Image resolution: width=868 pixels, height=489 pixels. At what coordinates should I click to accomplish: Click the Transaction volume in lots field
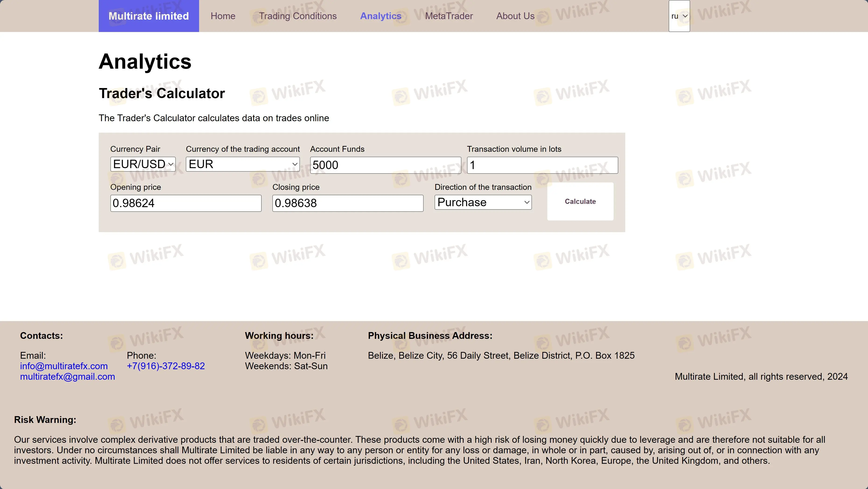click(x=542, y=165)
